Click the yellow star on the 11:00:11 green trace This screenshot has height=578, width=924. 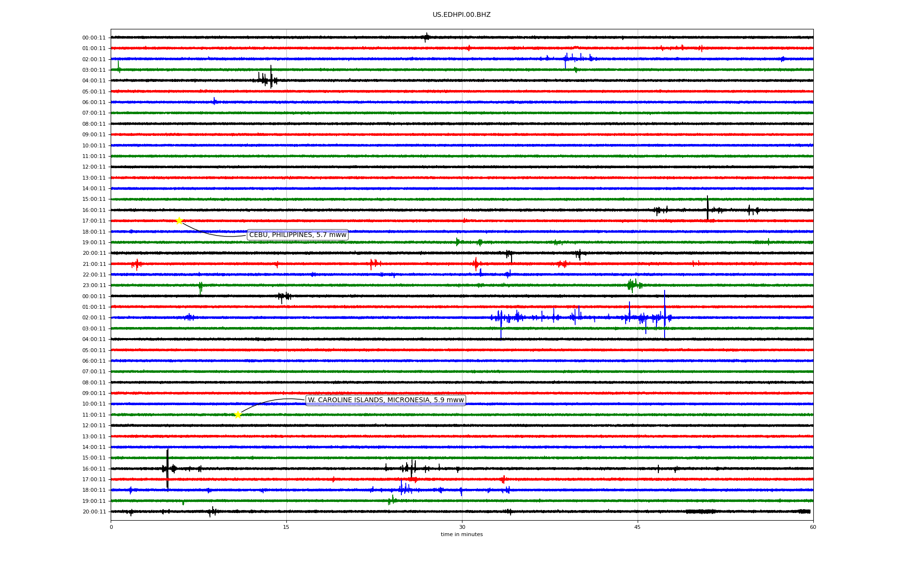[x=238, y=415]
